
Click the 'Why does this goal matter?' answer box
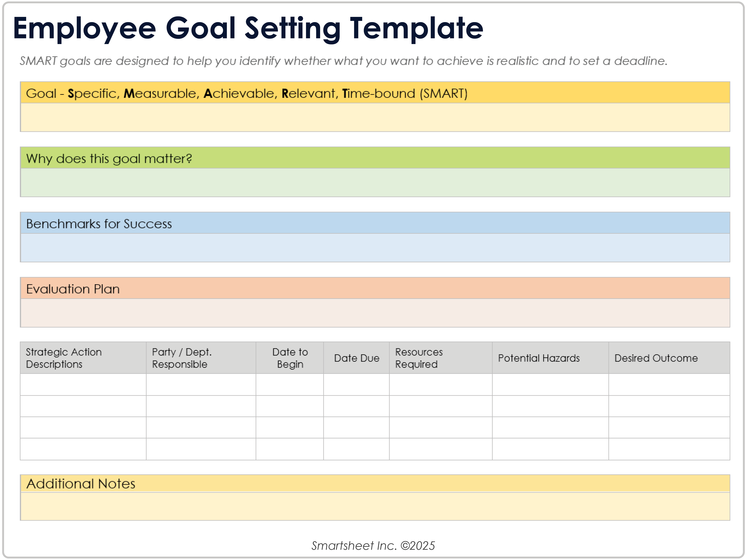[x=375, y=182]
